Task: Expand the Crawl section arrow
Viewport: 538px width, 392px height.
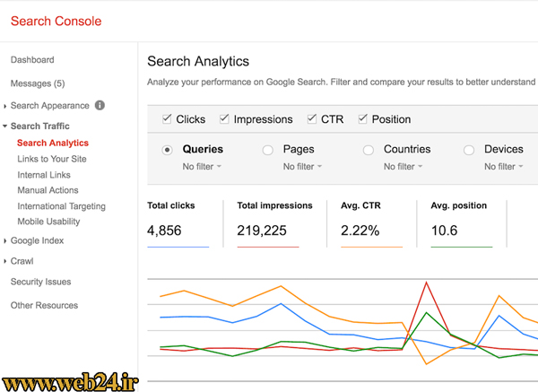Action: coord(4,262)
